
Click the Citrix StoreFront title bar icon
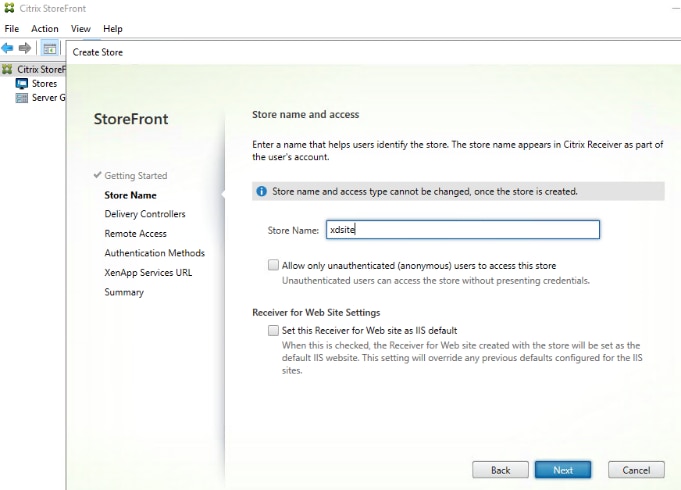pyautogui.click(x=9, y=8)
